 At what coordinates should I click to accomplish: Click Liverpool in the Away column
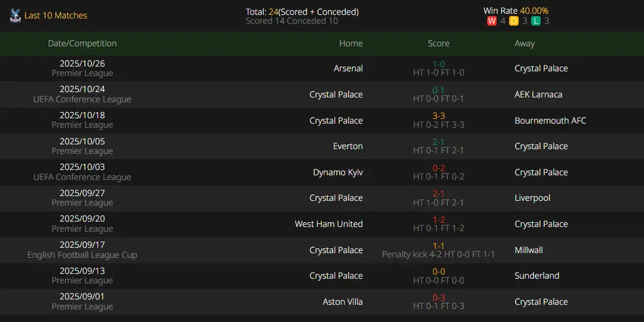click(532, 198)
